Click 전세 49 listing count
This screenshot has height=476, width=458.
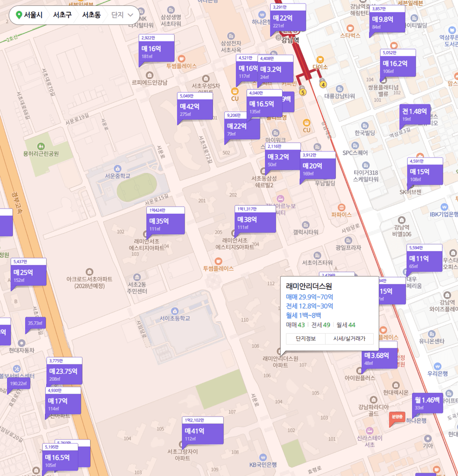coord(321,325)
